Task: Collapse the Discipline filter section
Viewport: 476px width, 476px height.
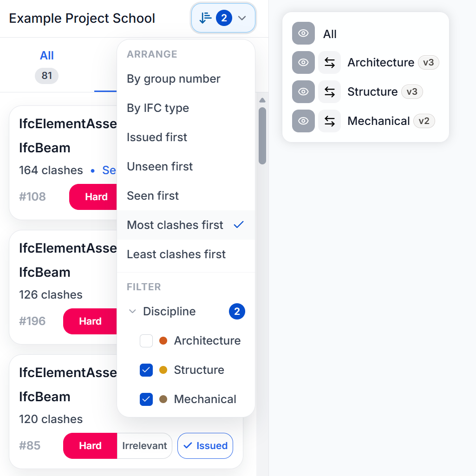Action: 133,312
